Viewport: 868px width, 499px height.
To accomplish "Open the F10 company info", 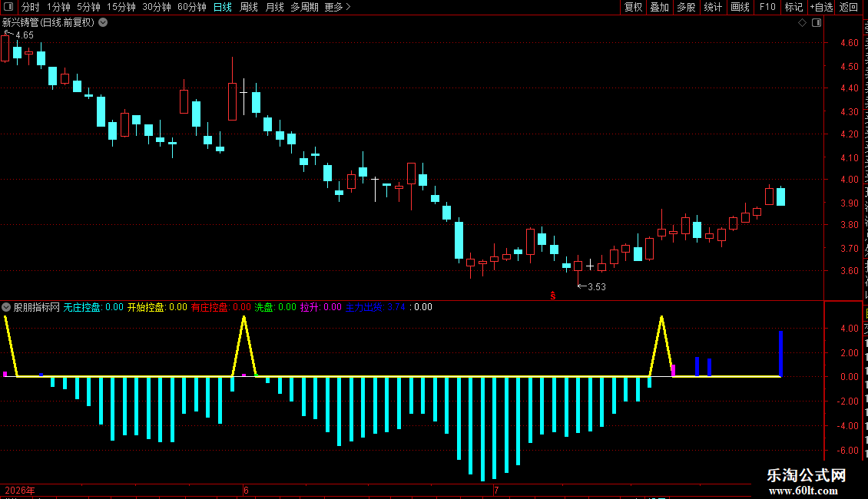I will click(x=767, y=7).
